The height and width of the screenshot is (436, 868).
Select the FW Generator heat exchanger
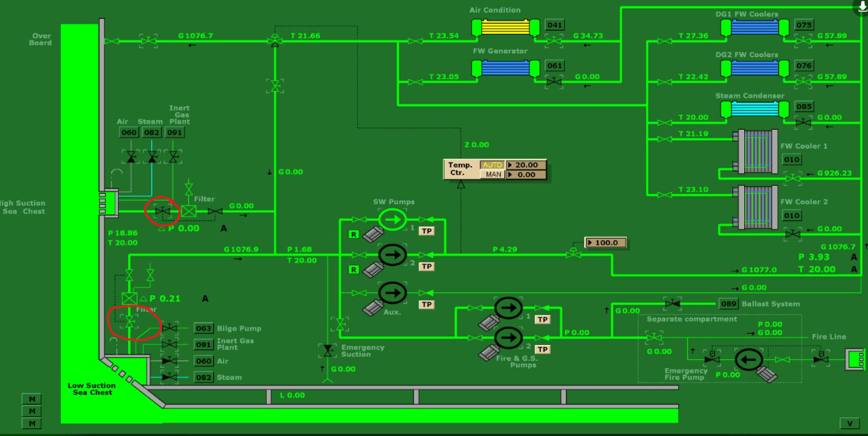pos(505,68)
